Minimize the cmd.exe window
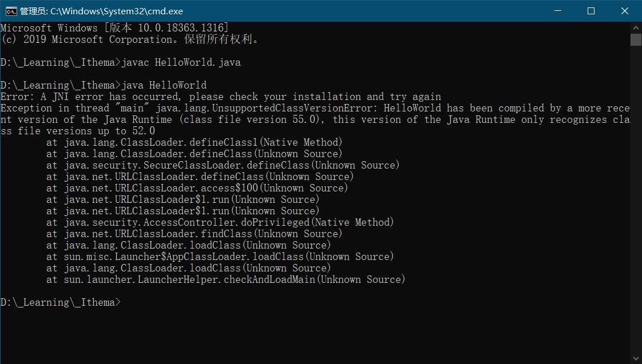Image resolution: width=642 pixels, height=364 pixels. click(x=559, y=11)
